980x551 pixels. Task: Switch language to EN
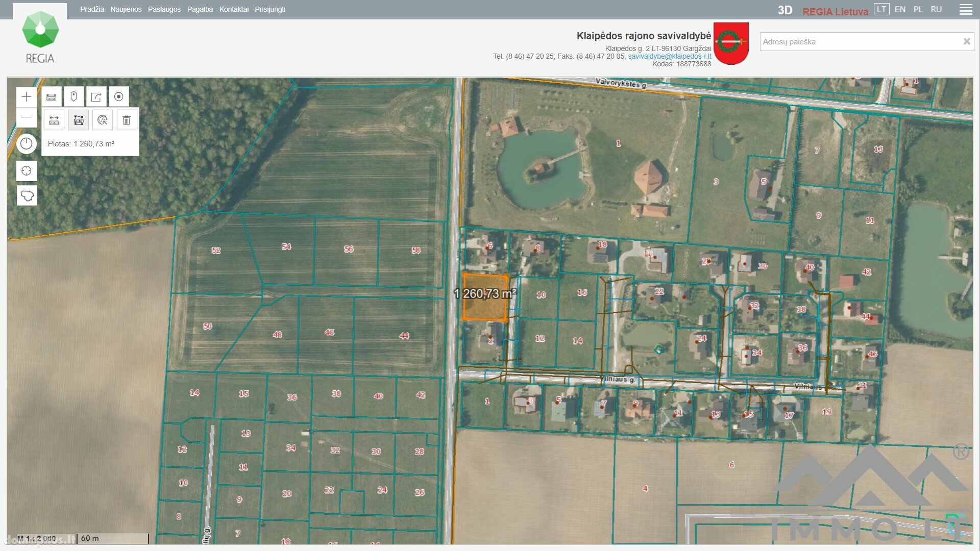[x=900, y=9]
